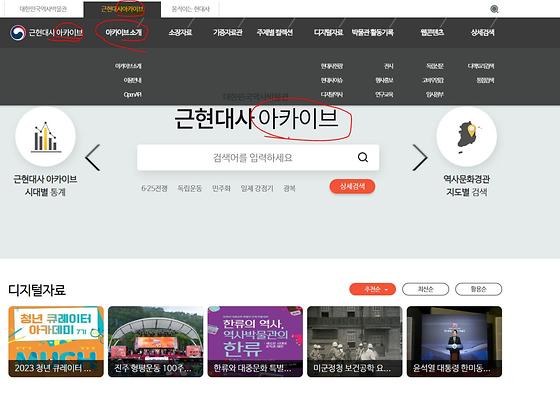Open the 소장자료 main menu

pos(180,33)
